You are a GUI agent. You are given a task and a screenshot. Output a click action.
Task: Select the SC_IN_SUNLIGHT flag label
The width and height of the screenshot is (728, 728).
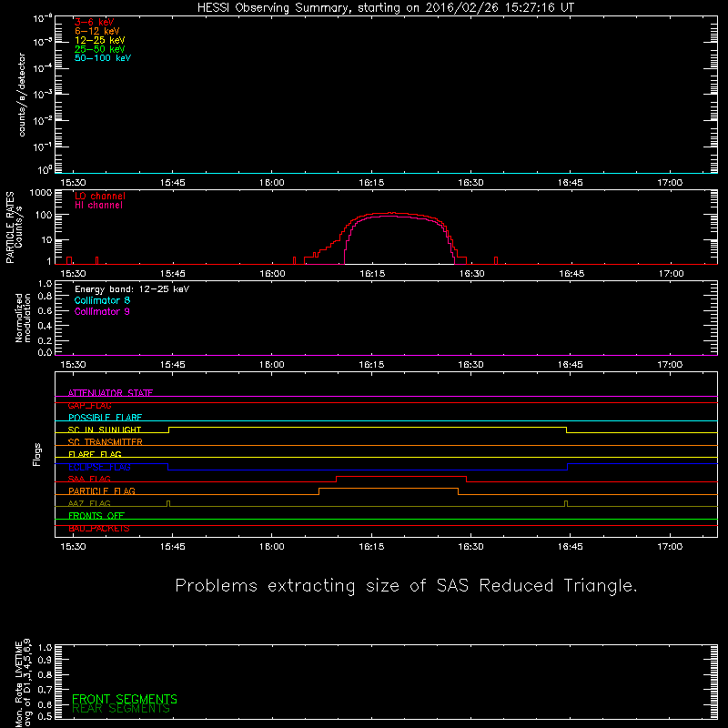[105, 430]
